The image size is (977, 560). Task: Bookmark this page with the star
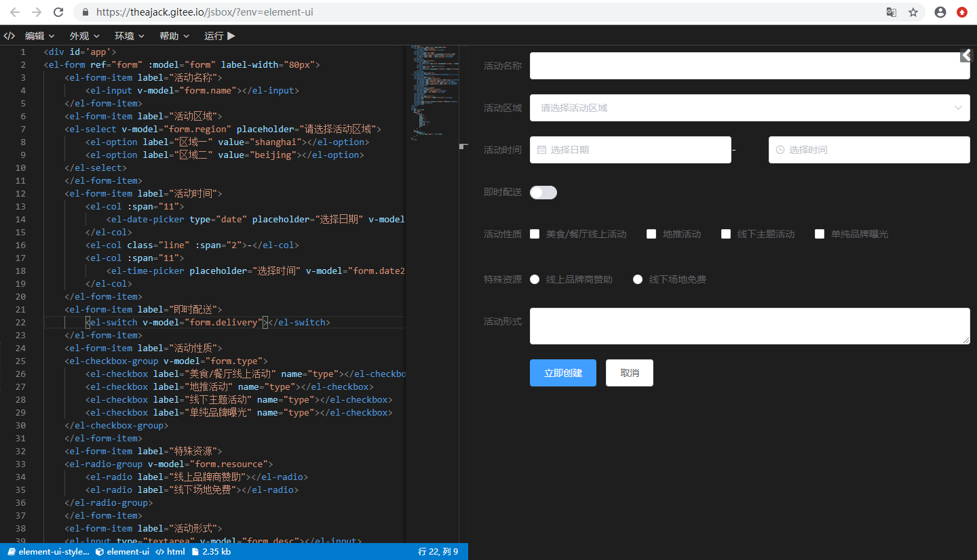tap(913, 12)
